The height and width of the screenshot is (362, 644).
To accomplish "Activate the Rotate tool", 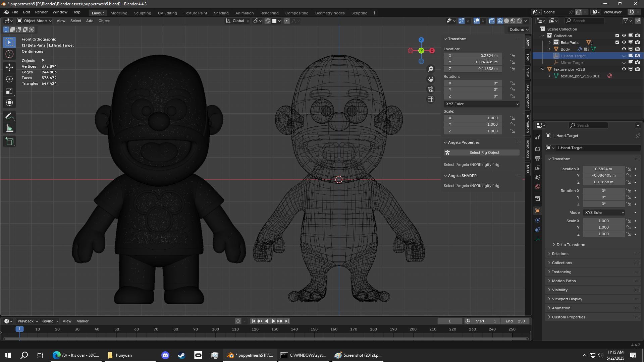I will (9, 79).
